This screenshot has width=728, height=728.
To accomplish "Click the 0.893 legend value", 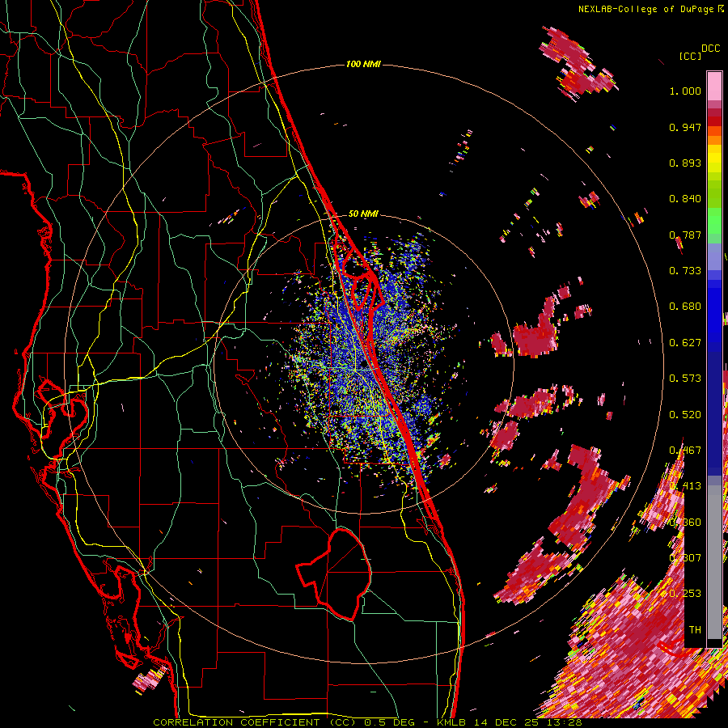I will [685, 163].
